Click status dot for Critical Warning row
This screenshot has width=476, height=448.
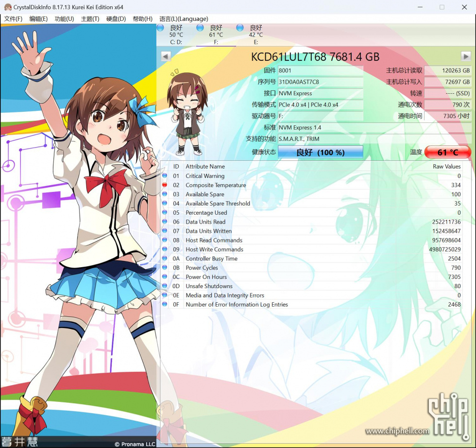point(165,175)
